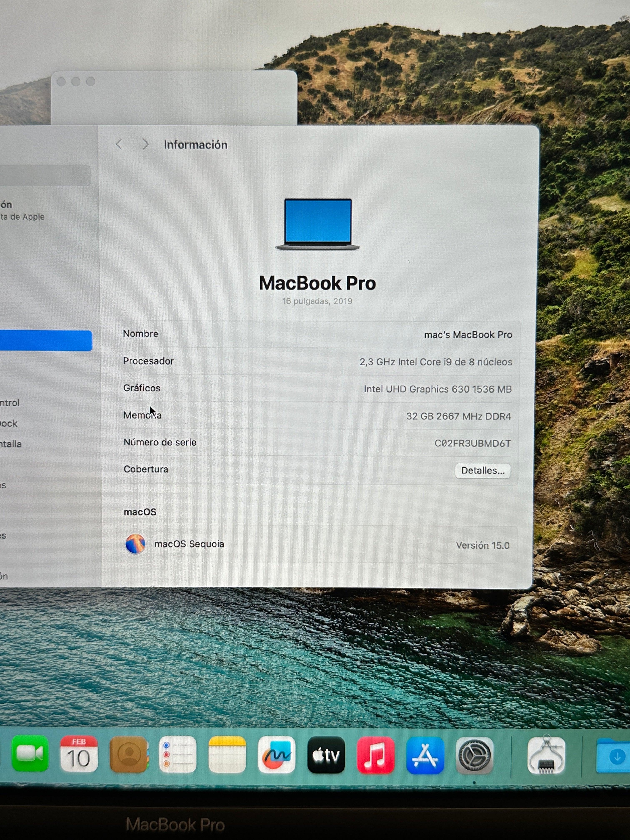Select the sidebar item ending in 'ntrol'
This screenshot has width=630, height=840.
pyautogui.click(x=10, y=403)
